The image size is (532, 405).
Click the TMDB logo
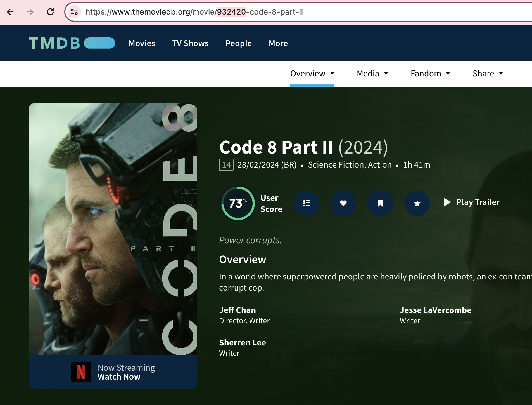click(72, 43)
